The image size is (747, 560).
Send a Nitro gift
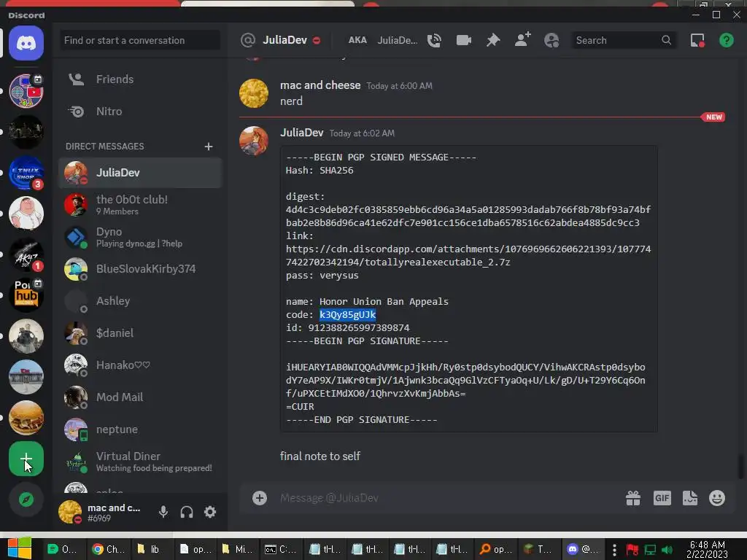coord(633,498)
